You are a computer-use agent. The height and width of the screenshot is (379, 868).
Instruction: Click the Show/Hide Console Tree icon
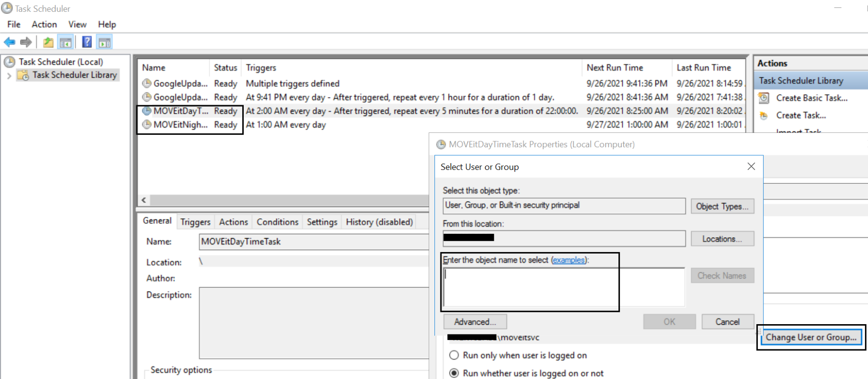point(65,42)
